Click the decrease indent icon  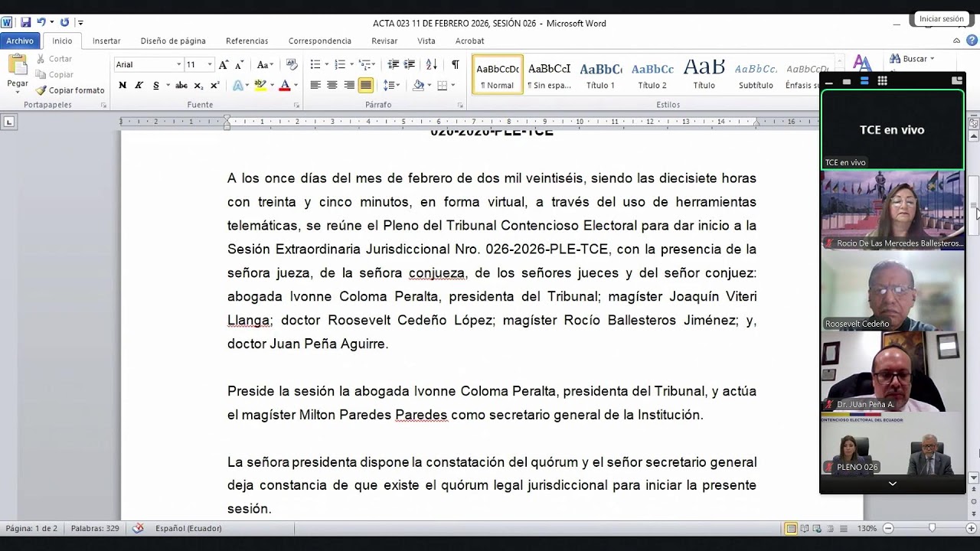click(394, 65)
